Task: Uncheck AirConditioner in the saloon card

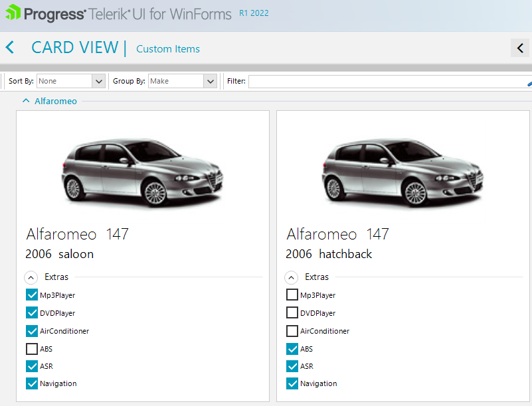Action: 32,331
